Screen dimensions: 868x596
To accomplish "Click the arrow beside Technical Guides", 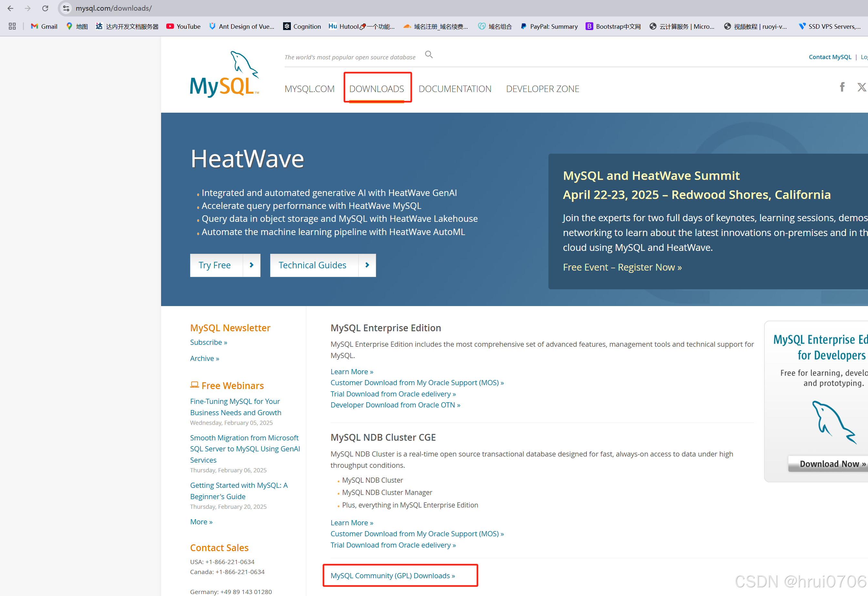I will (x=367, y=265).
